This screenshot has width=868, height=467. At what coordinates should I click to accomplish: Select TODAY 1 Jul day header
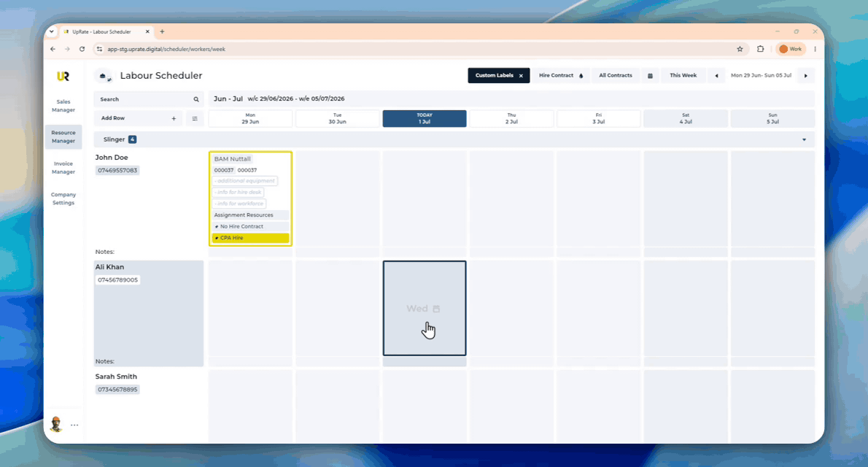pyautogui.click(x=425, y=118)
